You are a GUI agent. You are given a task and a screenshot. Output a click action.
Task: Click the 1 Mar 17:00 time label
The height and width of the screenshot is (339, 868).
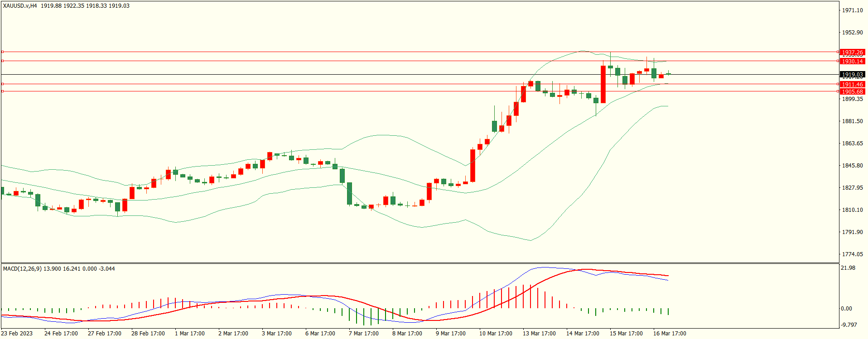pyautogui.click(x=190, y=334)
